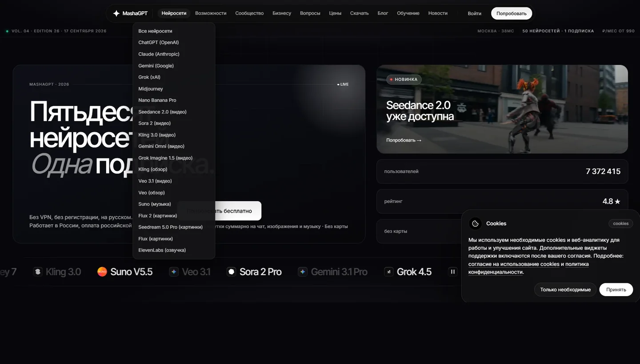Select Flux (картинки) menu entry
Screen dimensions: 640x364
[x=174, y=239]
